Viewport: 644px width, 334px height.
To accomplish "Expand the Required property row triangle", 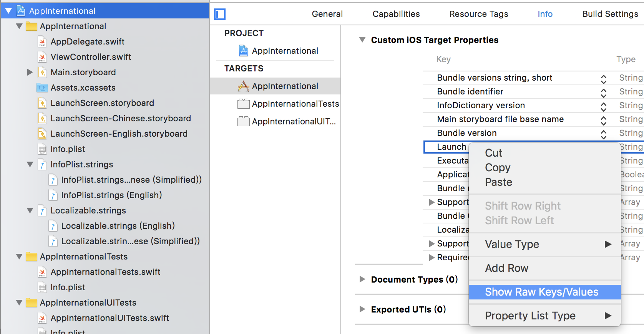I will coord(432,257).
